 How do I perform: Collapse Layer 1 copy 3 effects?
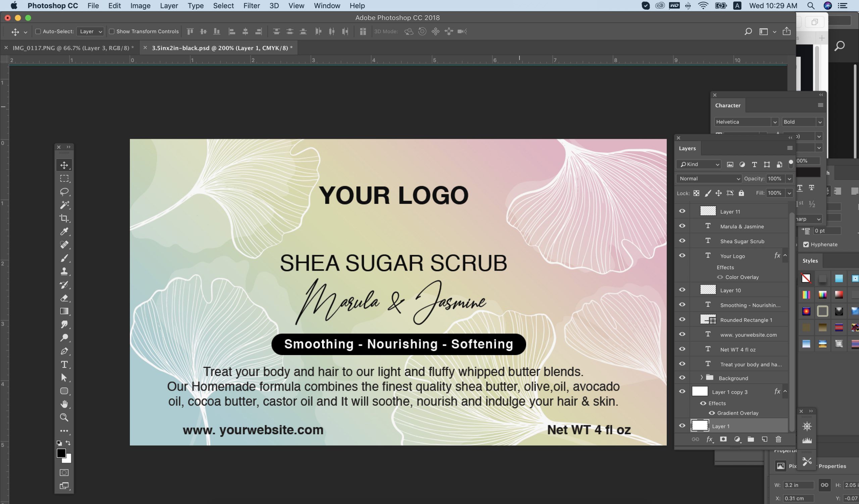click(x=785, y=391)
